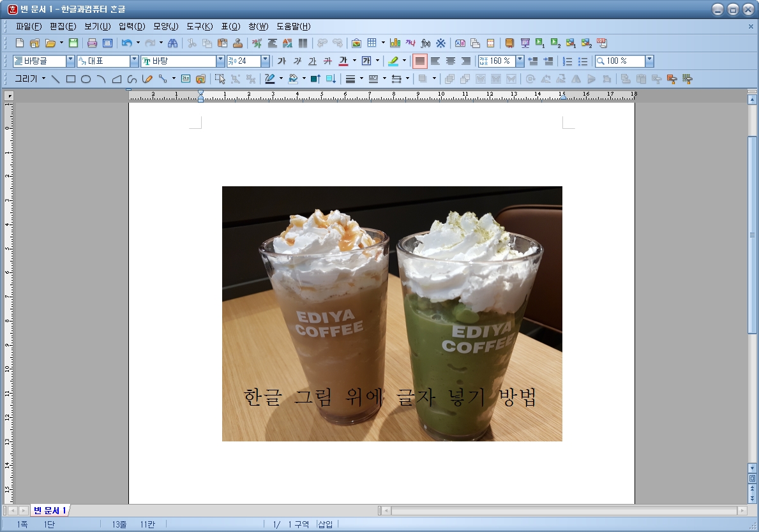The width and height of the screenshot is (759, 532).
Task: Click the presentation screen icon
Action: [x=525, y=43]
